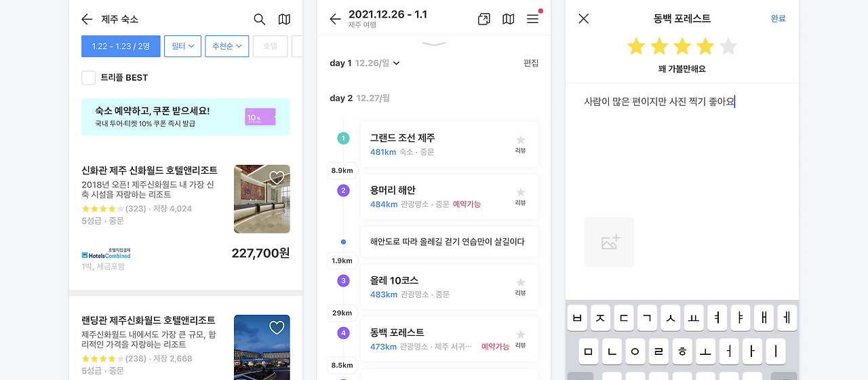Check the 트리플 BEST checkbox

pos(88,77)
